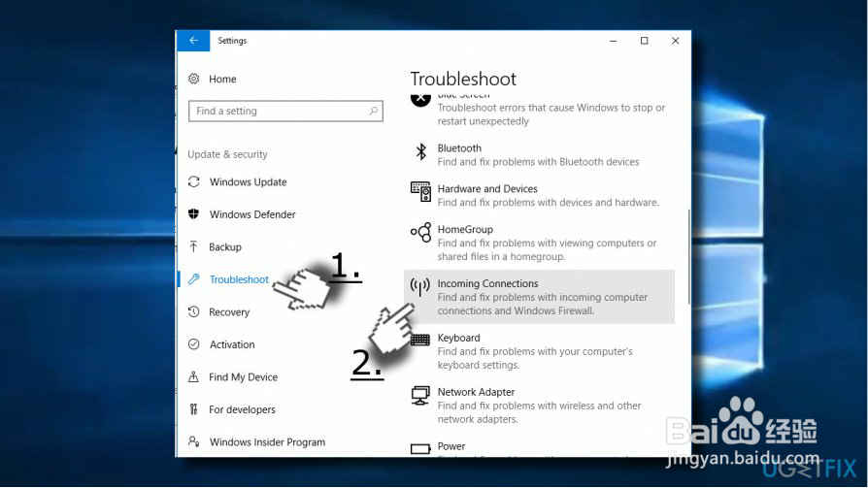Screen dimensions: 868x488
Task: Click the Find My Device icon
Action: (194, 376)
